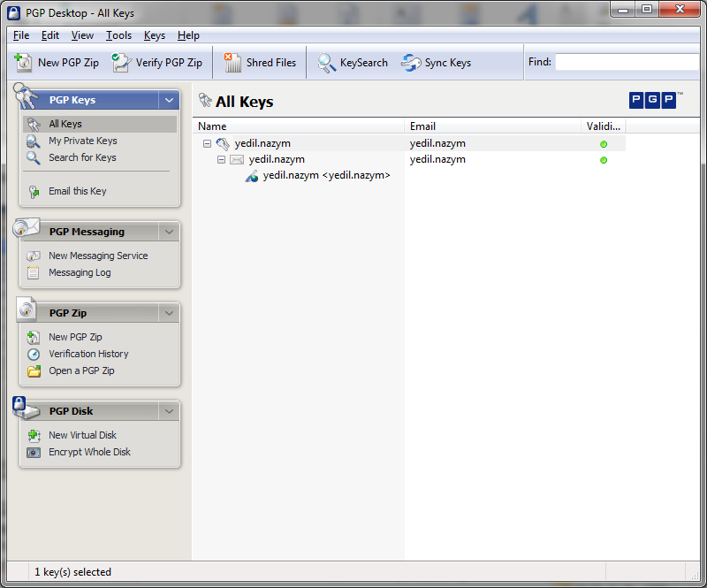Open the Edit menu

pos(50,35)
